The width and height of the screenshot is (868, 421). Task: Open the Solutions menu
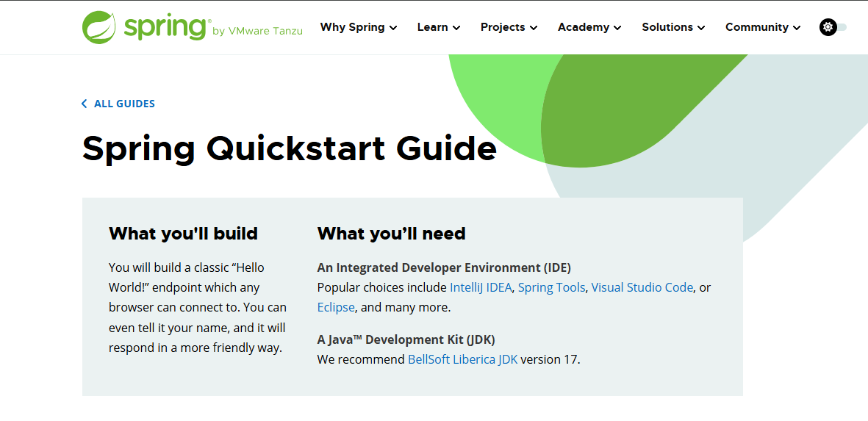(673, 27)
